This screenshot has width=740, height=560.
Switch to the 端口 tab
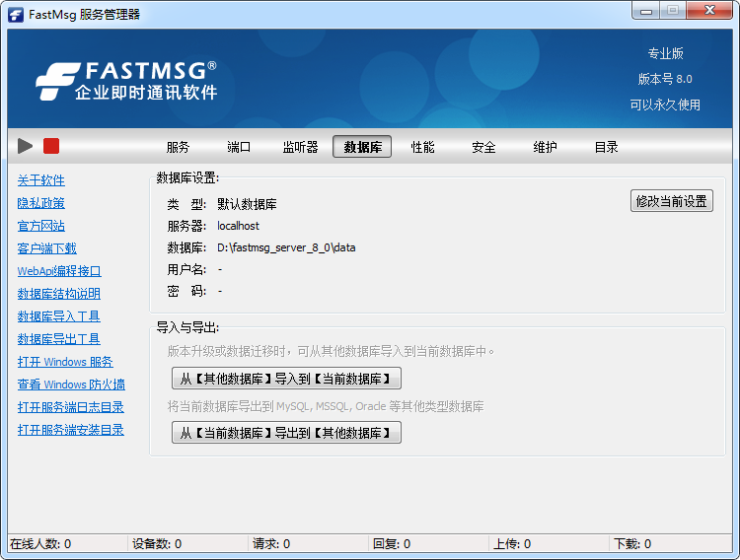point(239,147)
